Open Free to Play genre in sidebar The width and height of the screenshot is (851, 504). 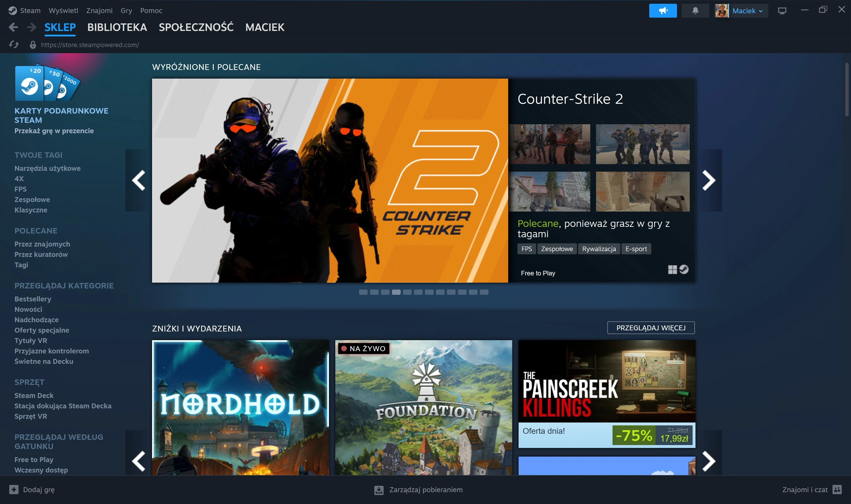point(34,459)
